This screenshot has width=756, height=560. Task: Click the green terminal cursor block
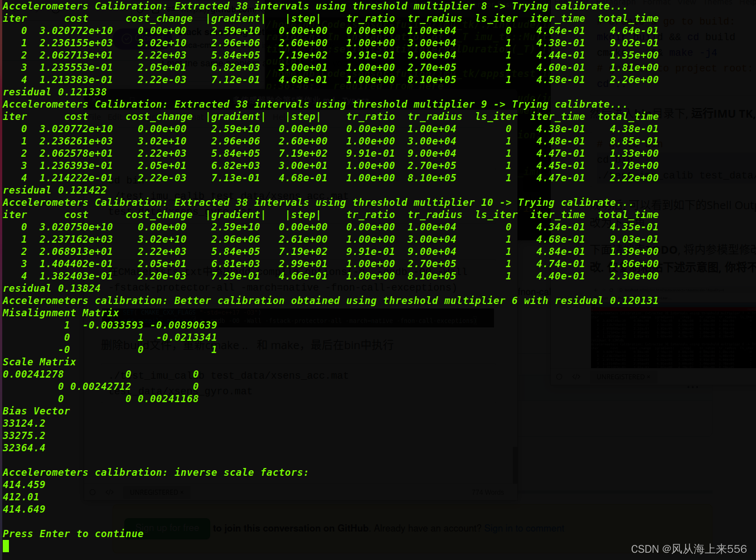pyautogui.click(x=6, y=545)
